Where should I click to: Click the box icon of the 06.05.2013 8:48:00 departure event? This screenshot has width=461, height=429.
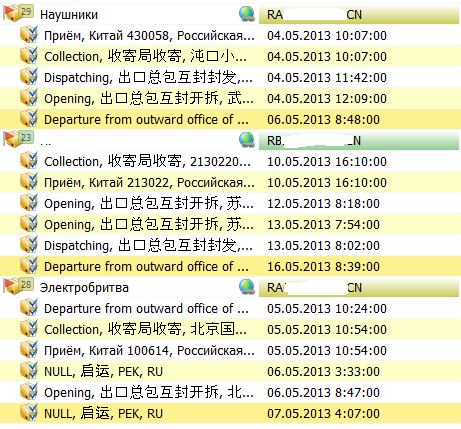(29, 119)
